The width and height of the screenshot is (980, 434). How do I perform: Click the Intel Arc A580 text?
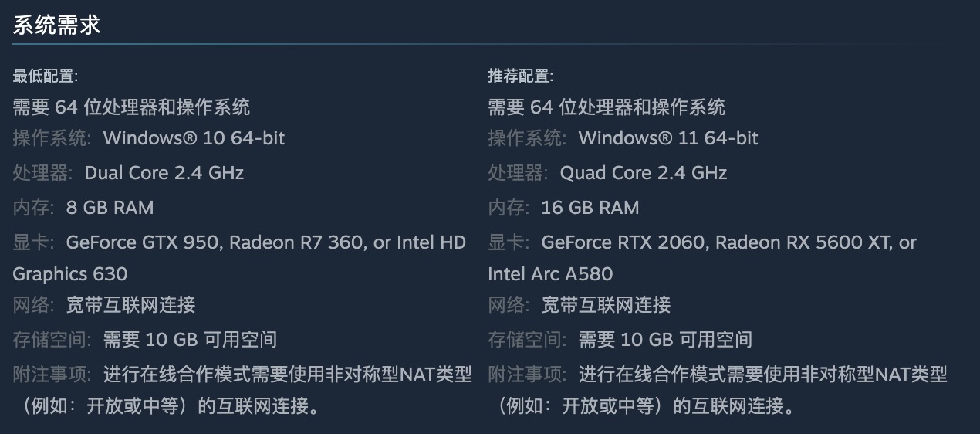point(550,274)
